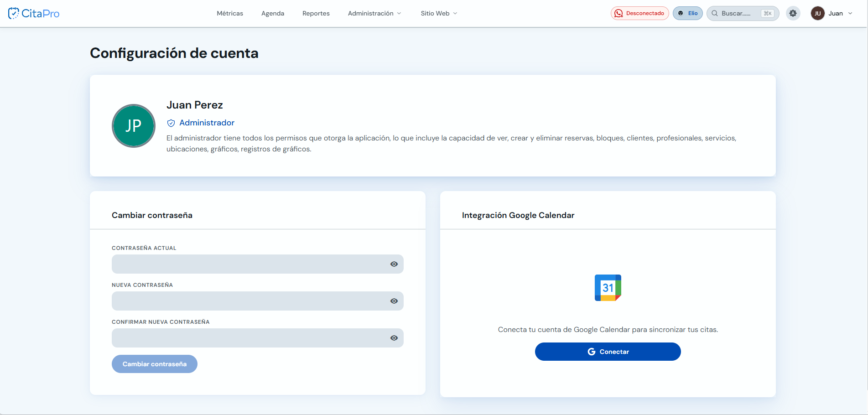Focus the Contraseña actual field
The width and height of the screenshot is (868, 415).
click(258, 264)
